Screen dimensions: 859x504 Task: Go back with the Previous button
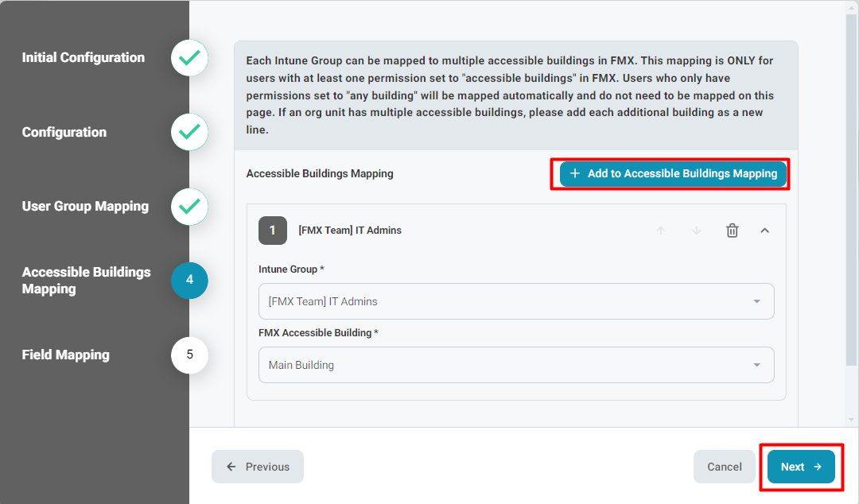(x=258, y=467)
